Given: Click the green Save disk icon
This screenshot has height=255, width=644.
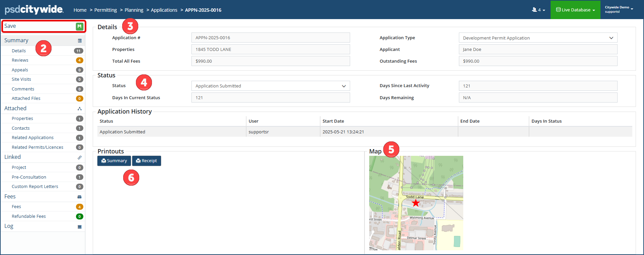Looking at the screenshot, I should point(79,26).
